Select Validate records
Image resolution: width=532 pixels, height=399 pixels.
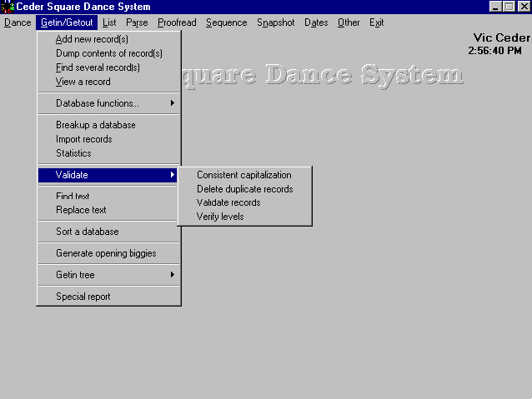point(244,202)
